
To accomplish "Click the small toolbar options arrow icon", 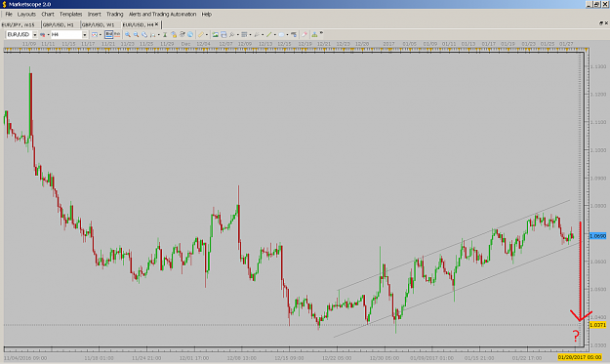I will (322, 33).
